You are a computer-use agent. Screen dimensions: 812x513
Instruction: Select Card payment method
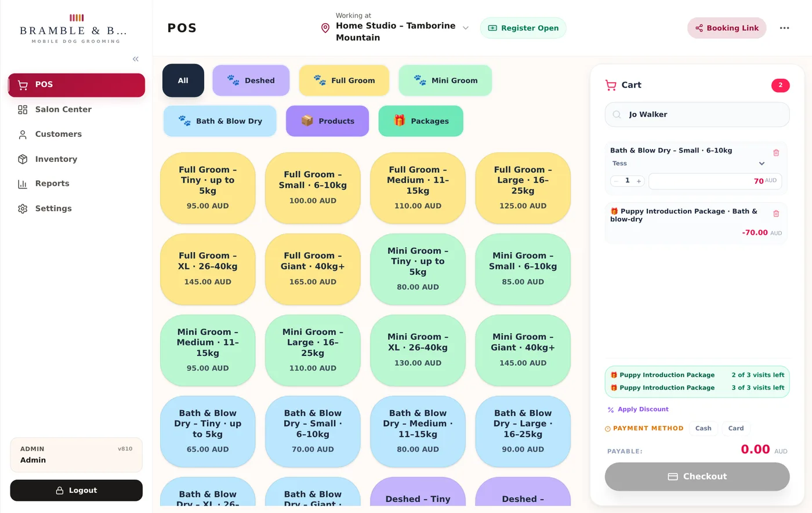coord(736,428)
